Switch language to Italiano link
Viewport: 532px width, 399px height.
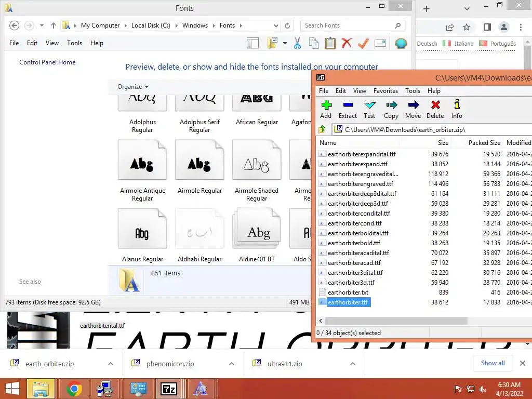tap(463, 44)
